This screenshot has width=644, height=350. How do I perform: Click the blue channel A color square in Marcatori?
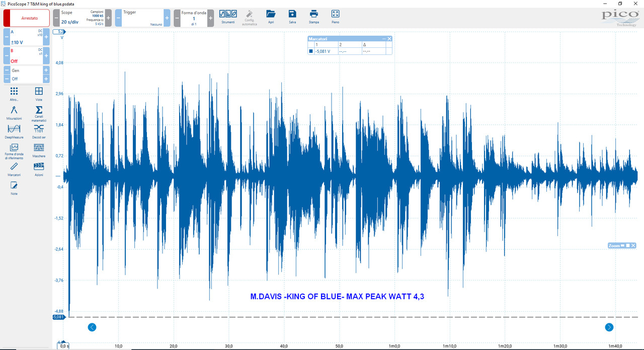pyautogui.click(x=311, y=51)
